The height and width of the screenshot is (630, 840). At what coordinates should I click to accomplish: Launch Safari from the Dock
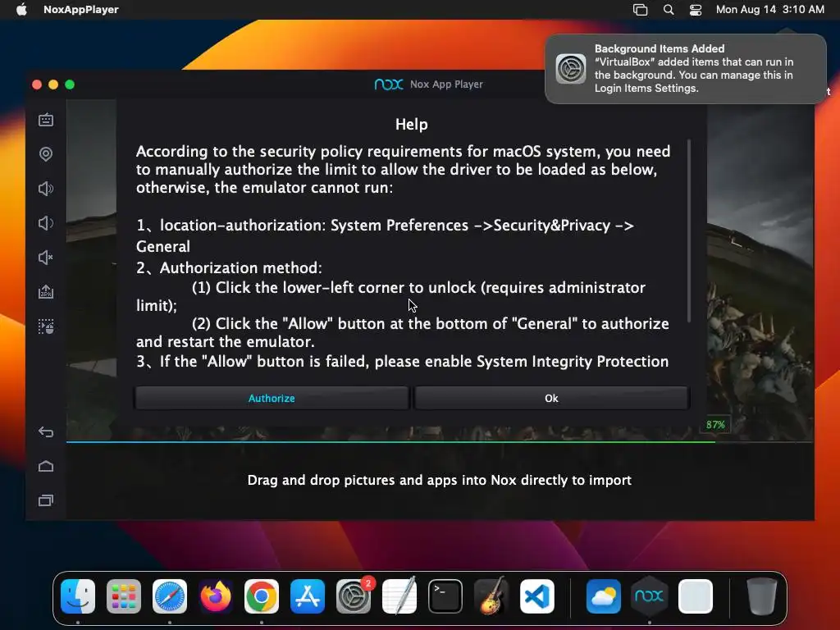[170, 596]
